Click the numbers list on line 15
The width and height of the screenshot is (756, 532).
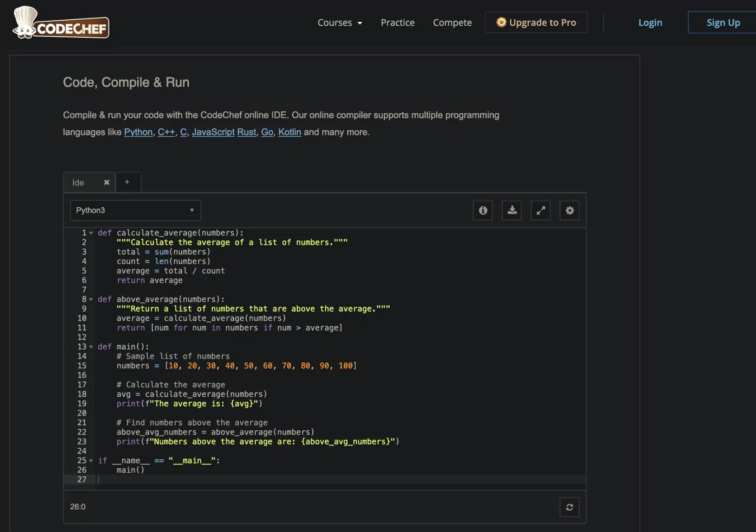[261, 366]
